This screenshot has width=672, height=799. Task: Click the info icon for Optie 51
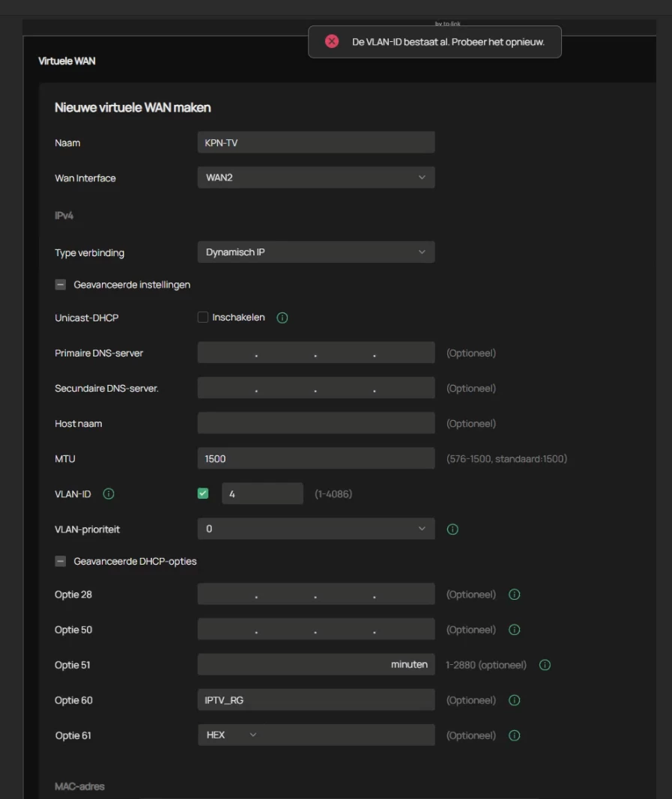[545, 665]
